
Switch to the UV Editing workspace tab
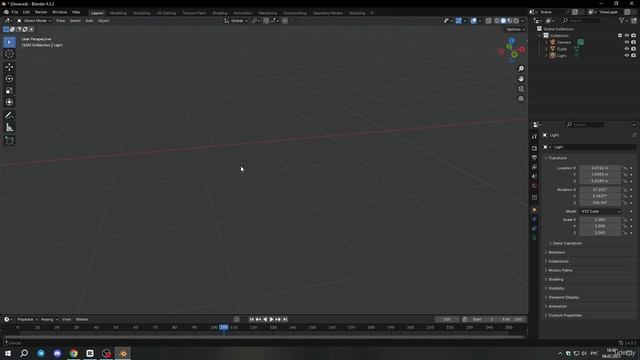(166, 13)
